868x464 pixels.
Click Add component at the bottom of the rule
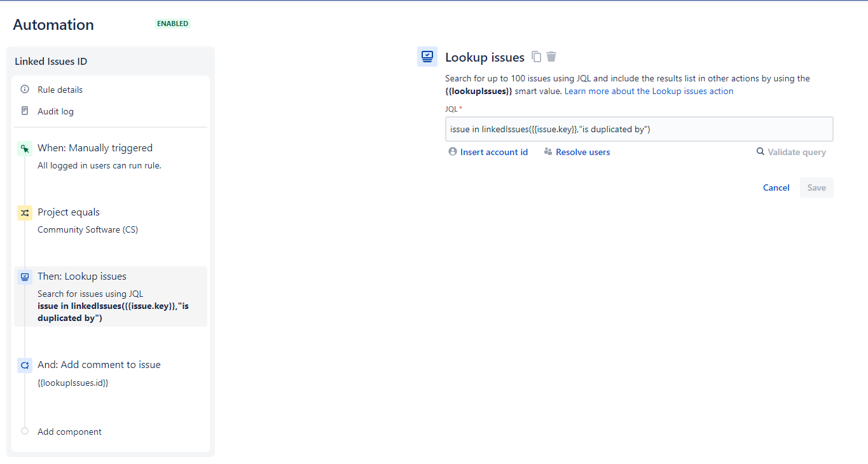[69, 432]
